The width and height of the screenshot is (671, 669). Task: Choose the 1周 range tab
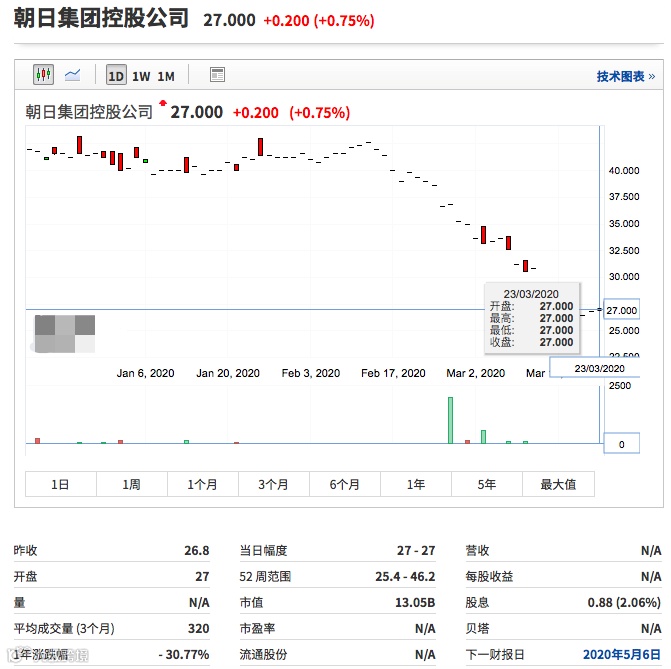coord(132,484)
